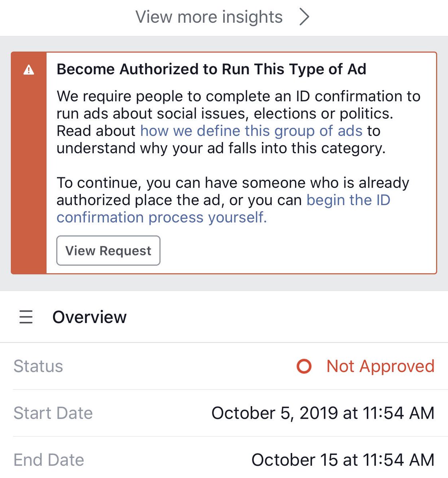Open View more insights

(209, 17)
